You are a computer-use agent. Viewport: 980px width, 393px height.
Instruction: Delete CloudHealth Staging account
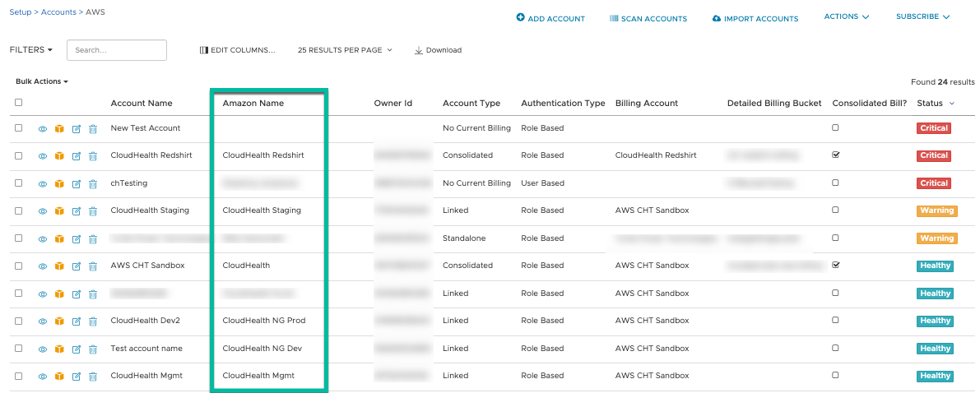click(x=92, y=212)
